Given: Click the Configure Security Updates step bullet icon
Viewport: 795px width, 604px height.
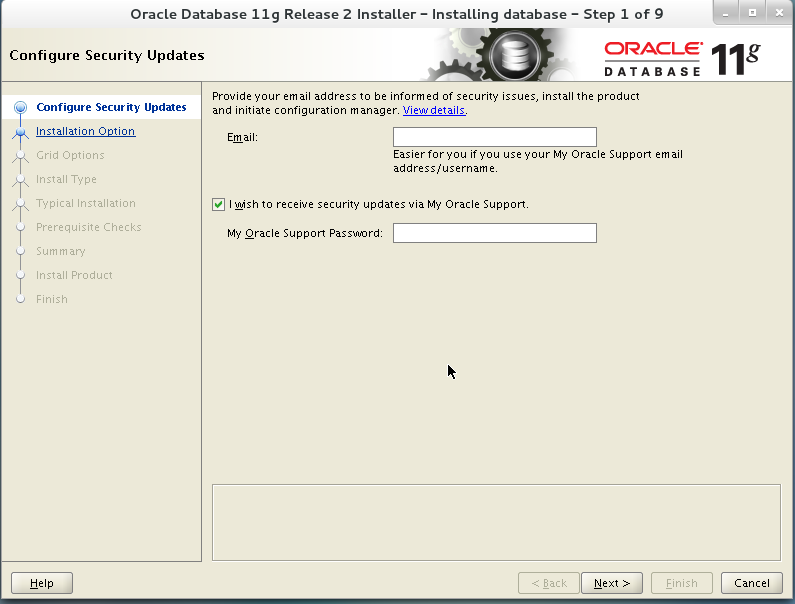Looking at the screenshot, I should click(20, 108).
